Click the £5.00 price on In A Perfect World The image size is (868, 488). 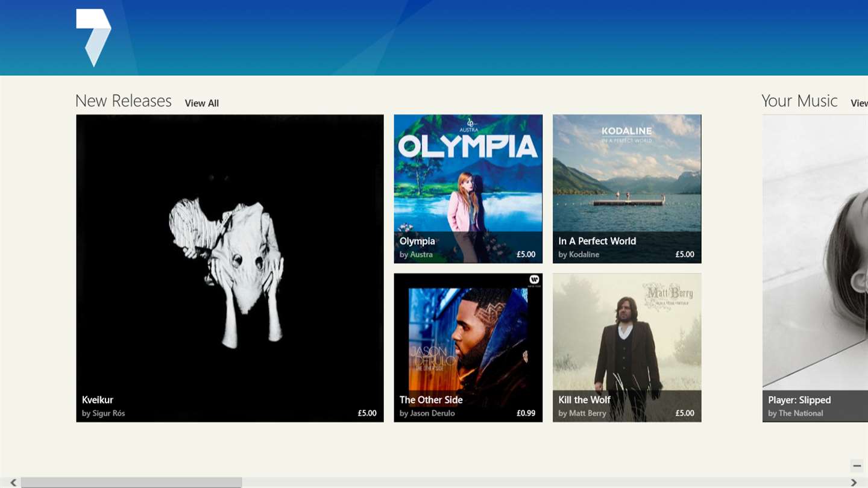[x=685, y=254]
